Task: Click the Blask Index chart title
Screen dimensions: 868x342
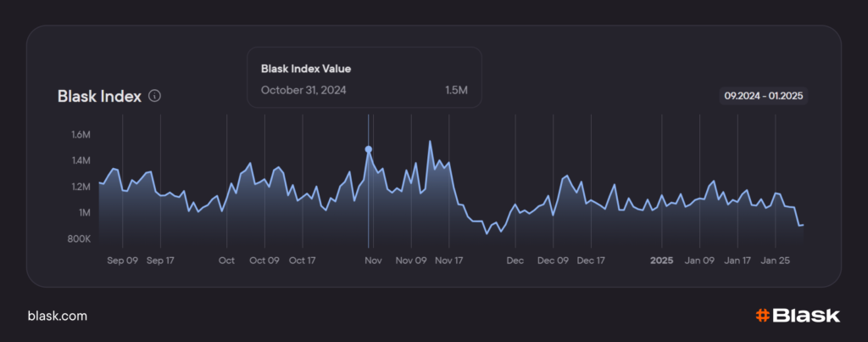Action: (98, 96)
